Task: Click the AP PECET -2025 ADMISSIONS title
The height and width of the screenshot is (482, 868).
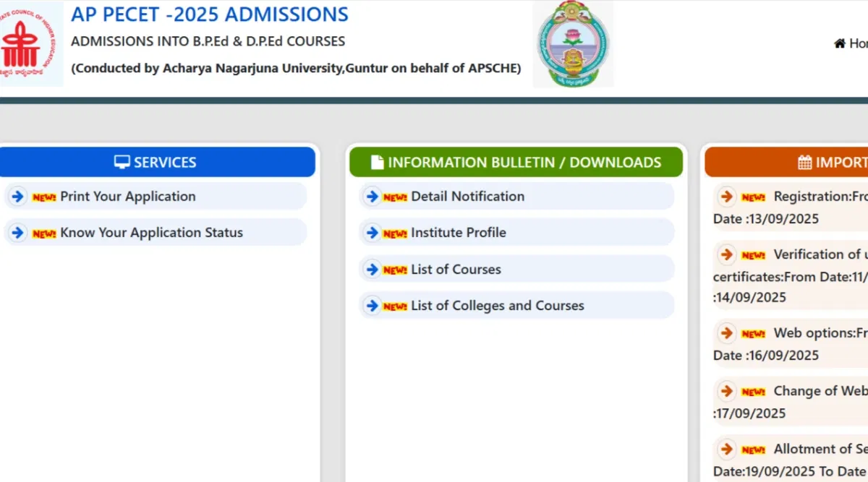Action: point(210,14)
